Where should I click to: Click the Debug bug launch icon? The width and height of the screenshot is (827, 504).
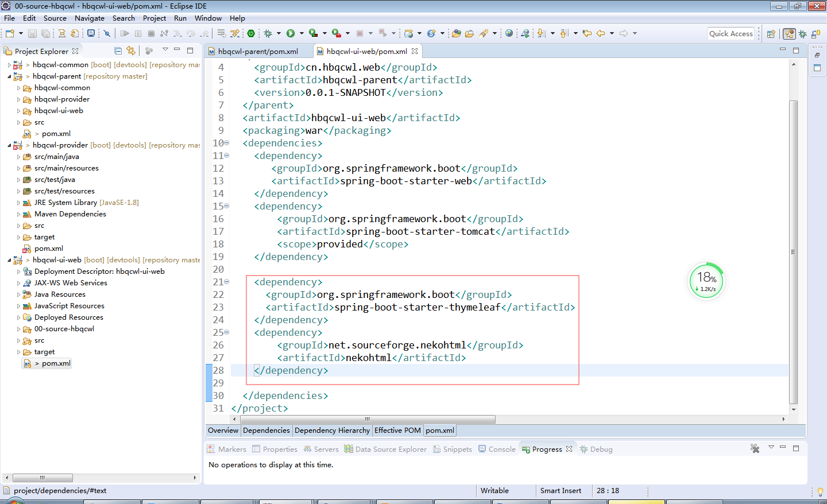click(268, 33)
